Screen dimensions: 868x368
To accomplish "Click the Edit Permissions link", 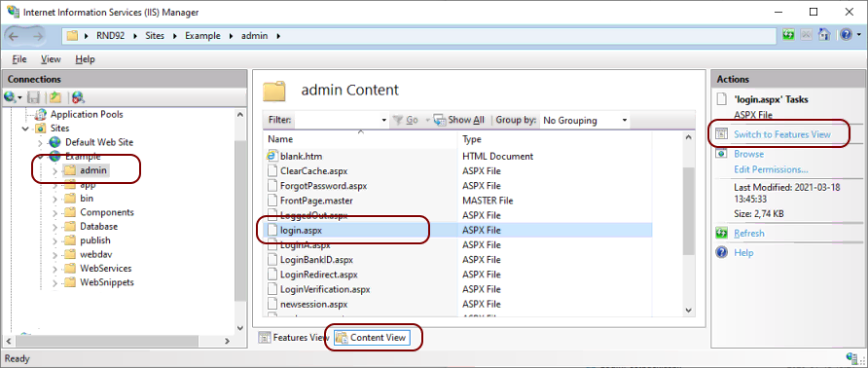I will coord(771,169).
